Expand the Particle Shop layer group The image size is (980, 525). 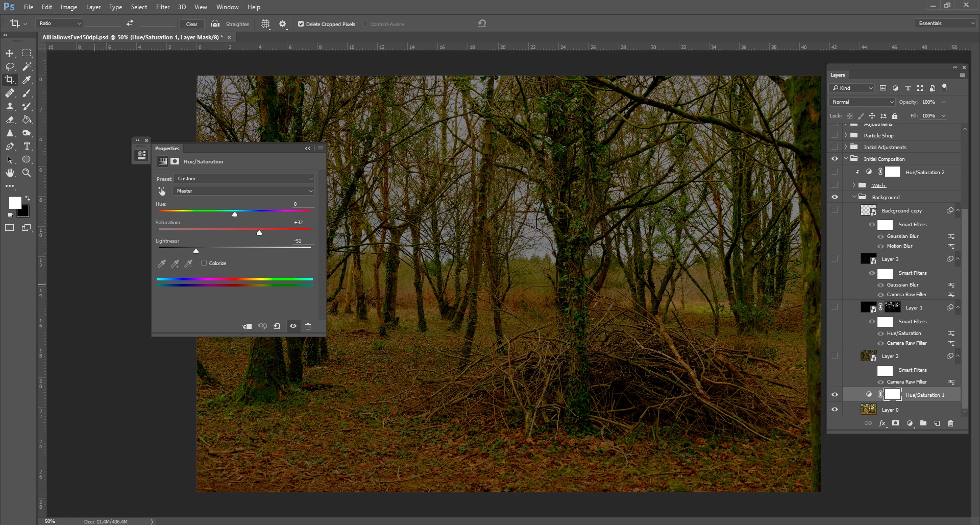point(846,135)
